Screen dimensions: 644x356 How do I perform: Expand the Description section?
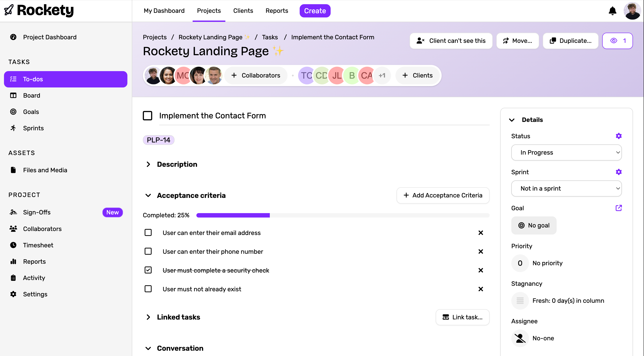(x=148, y=164)
